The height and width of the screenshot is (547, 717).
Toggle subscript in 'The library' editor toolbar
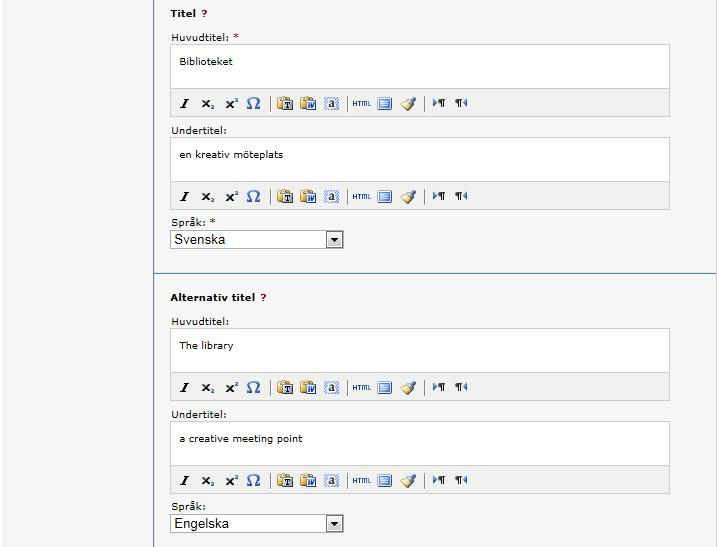point(208,388)
